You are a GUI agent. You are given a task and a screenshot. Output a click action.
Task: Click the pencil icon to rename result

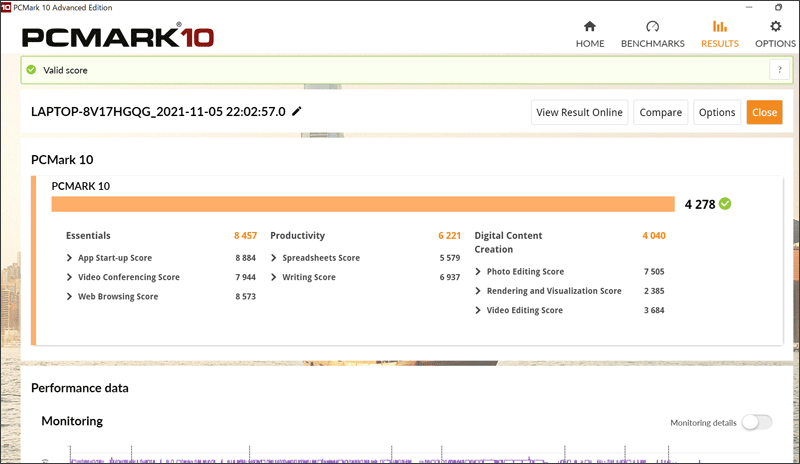(x=296, y=111)
